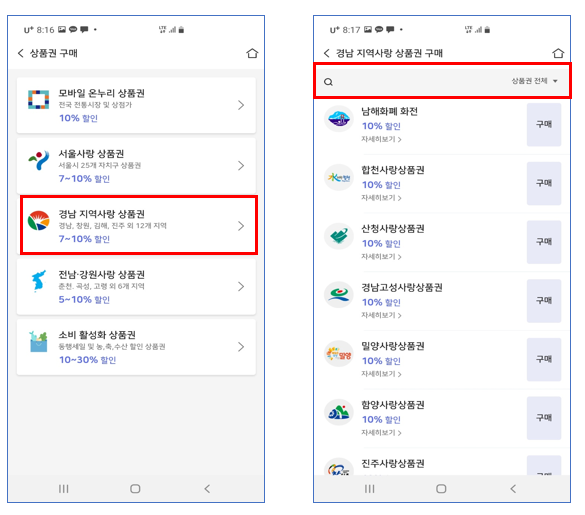Open 경남 지역사랑 상품권 via its chevron
Screen dimensions: 585x515
tap(241, 226)
